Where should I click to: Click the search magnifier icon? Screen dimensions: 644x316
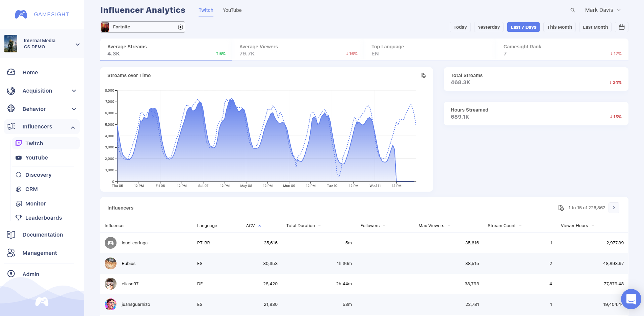point(572,10)
